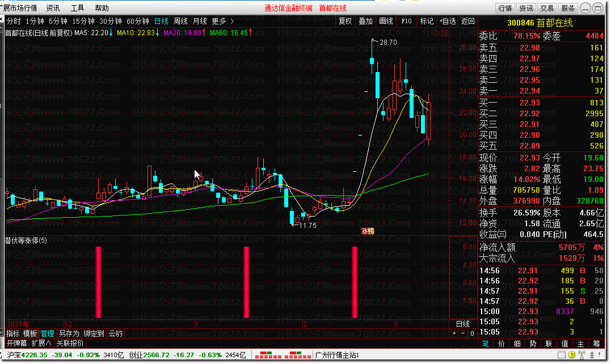Click 另存为 to save template
The height and width of the screenshot is (364, 611).
point(69,333)
